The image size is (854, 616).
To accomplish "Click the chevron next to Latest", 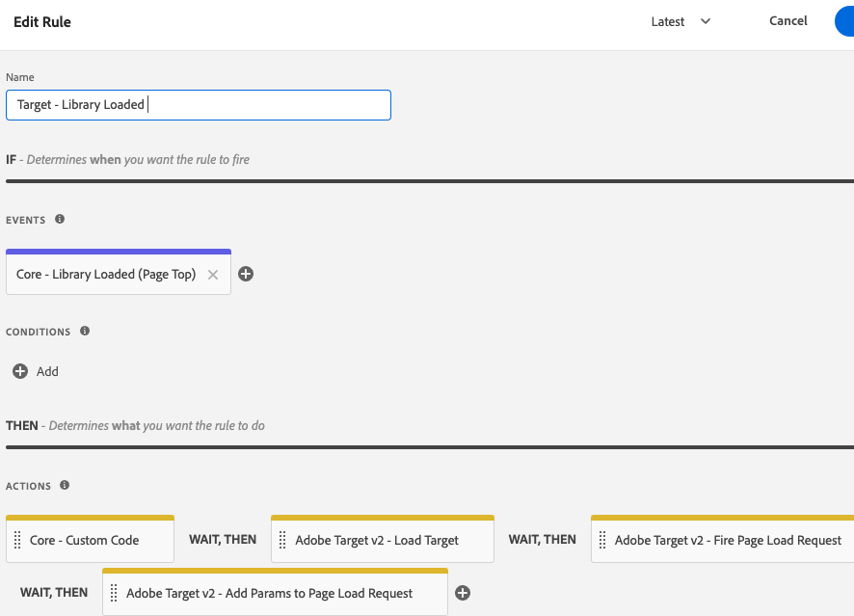I will pos(706,21).
